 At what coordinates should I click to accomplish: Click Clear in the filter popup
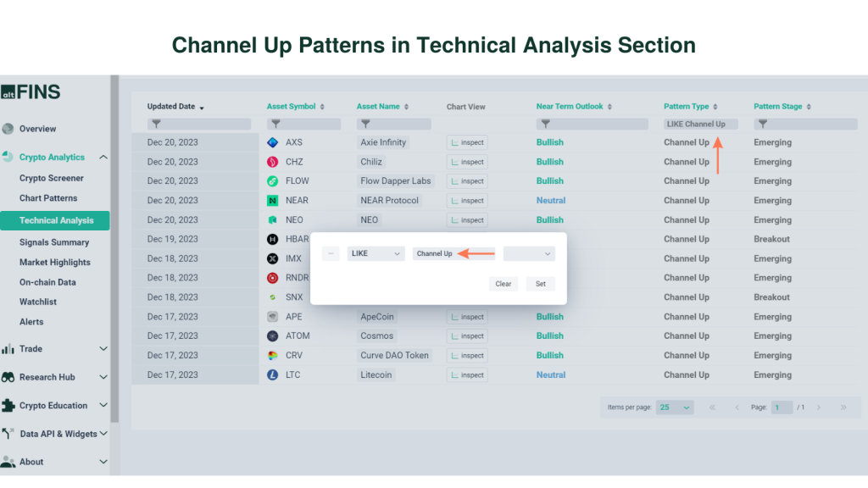tap(503, 284)
